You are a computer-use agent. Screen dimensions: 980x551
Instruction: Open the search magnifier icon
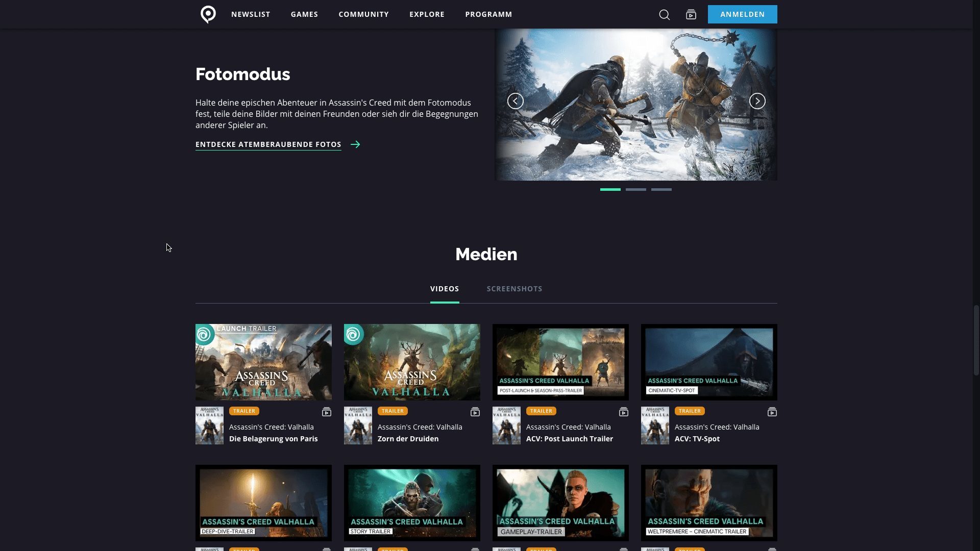(664, 14)
